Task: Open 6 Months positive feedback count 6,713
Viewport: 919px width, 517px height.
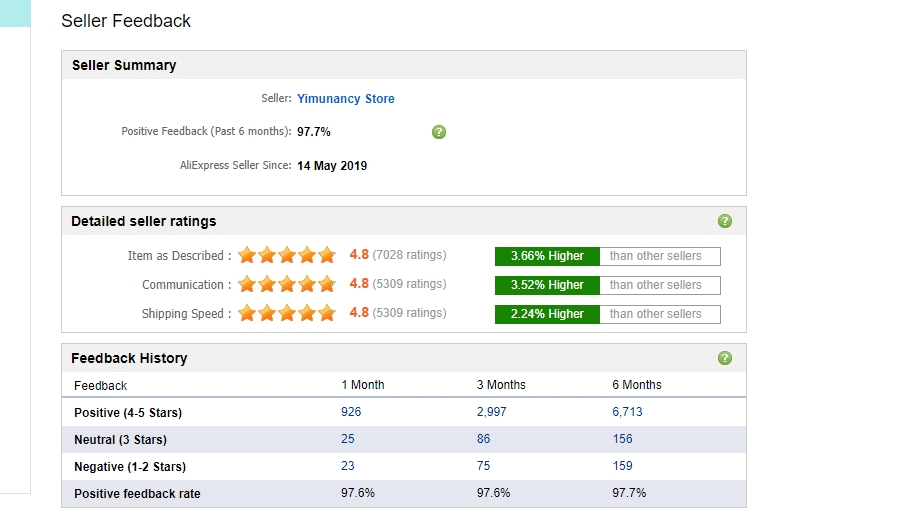Action: 630,412
